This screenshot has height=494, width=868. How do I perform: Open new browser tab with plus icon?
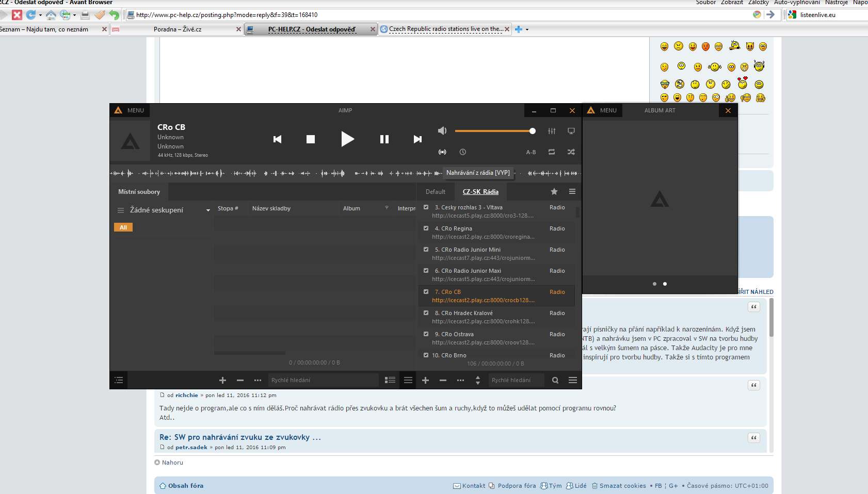519,29
